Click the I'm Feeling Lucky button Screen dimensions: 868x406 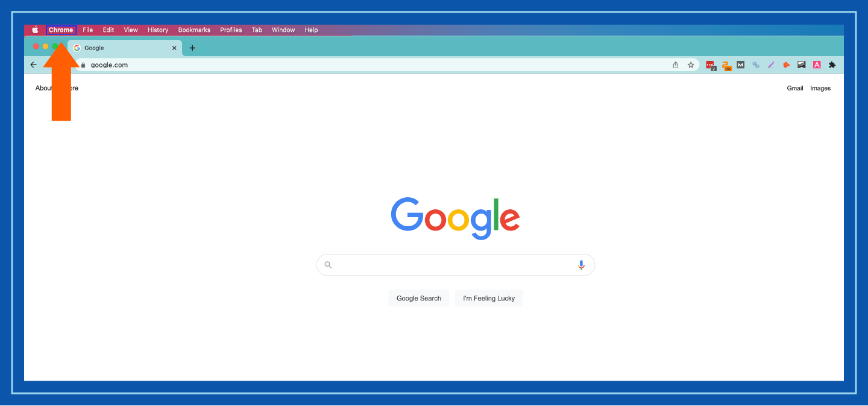[489, 297]
